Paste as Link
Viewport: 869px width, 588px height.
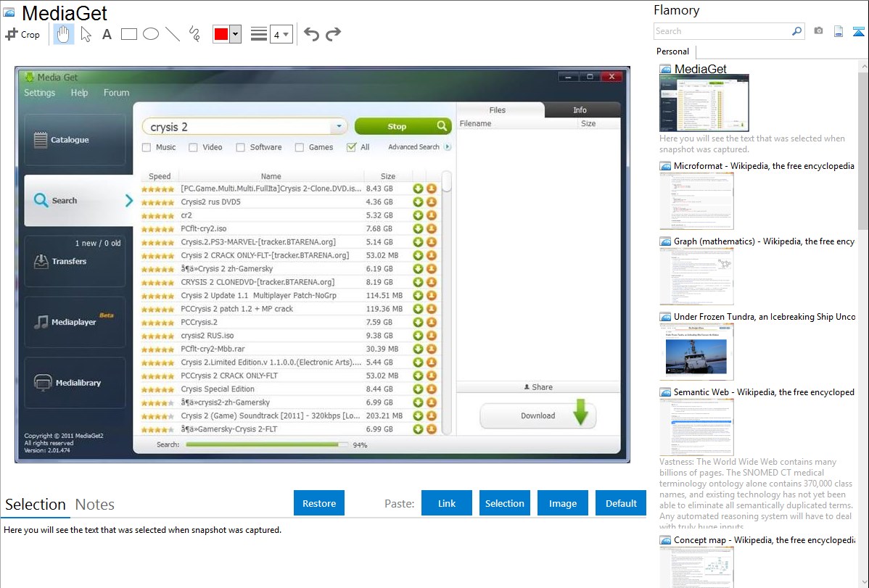[447, 503]
